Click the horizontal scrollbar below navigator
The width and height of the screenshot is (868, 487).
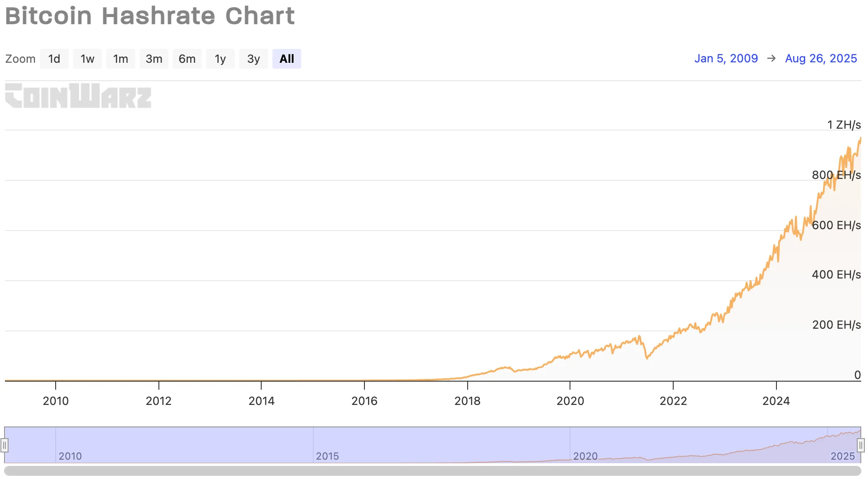433,471
